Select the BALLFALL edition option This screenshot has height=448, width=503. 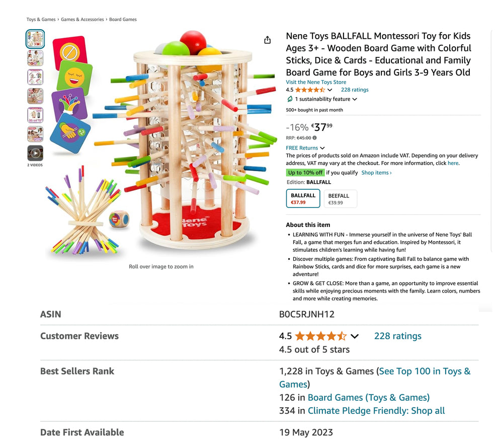(x=303, y=199)
